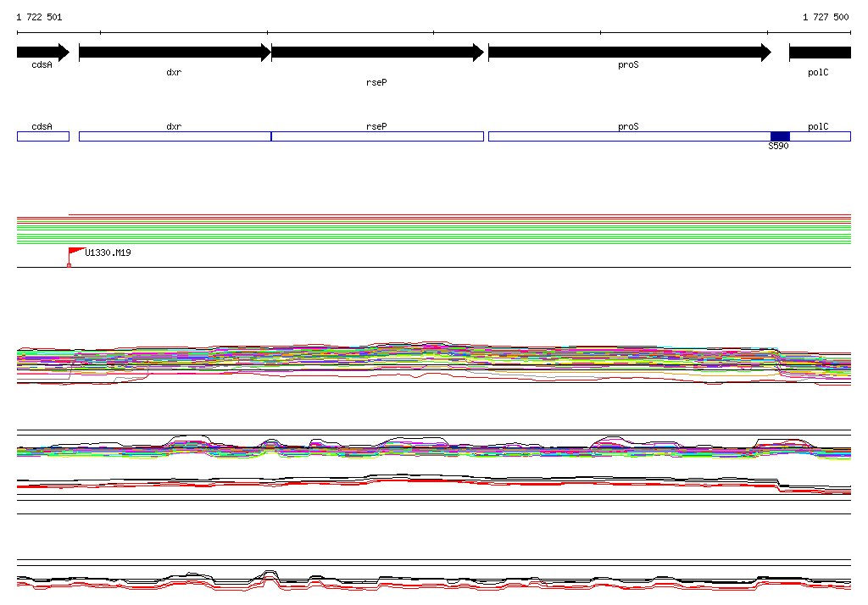Select the dxr blue outlined rectangle
This screenshot has width=868, height=605.
(174, 136)
